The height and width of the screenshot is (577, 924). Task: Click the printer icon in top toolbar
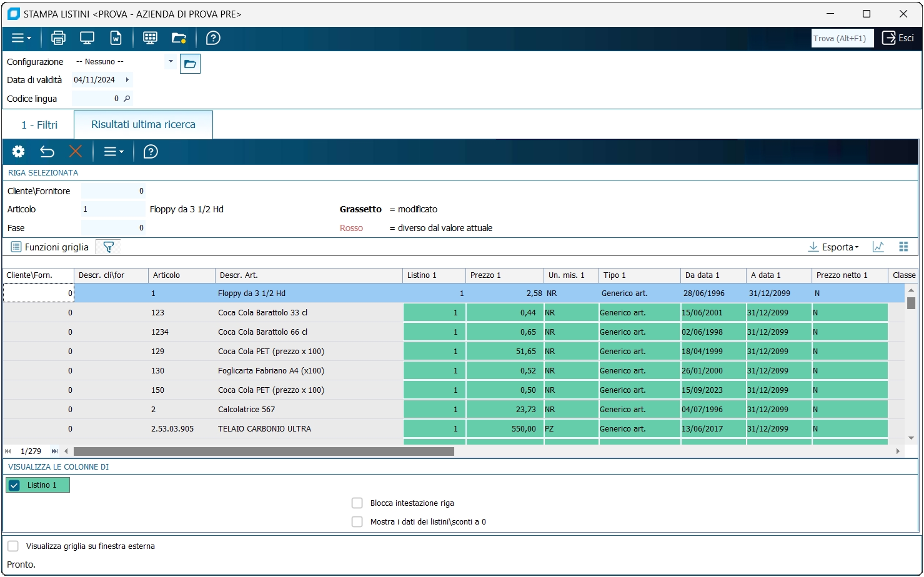pos(58,38)
